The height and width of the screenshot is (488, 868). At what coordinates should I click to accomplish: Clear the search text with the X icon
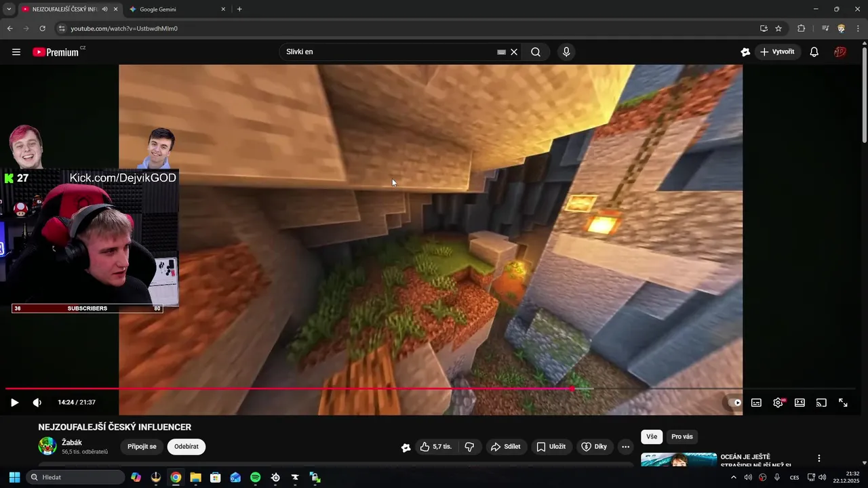click(x=514, y=52)
